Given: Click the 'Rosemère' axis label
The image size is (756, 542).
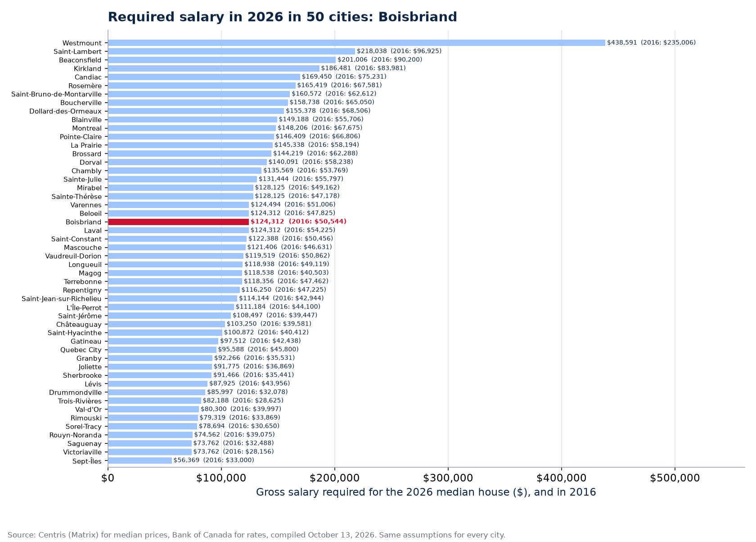Looking at the screenshot, I should pos(85,86).
